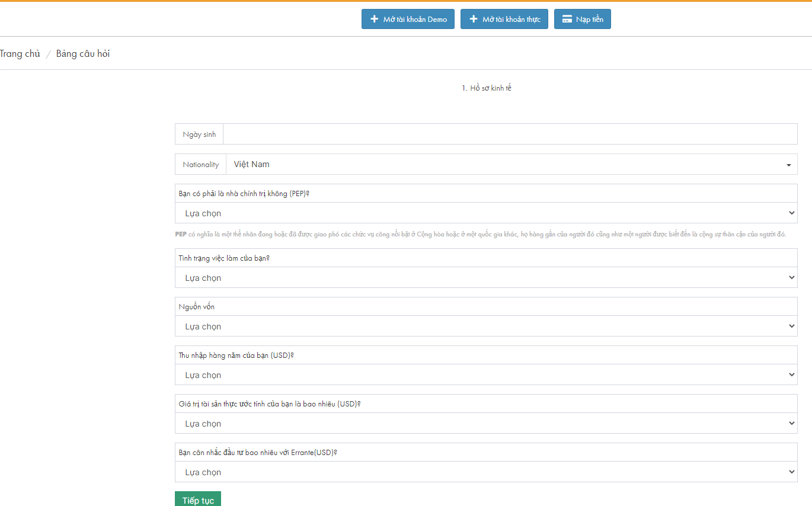Expand the Tình trạng việc làm dropdown
812x506 pixels.
[x=486, y=277]
